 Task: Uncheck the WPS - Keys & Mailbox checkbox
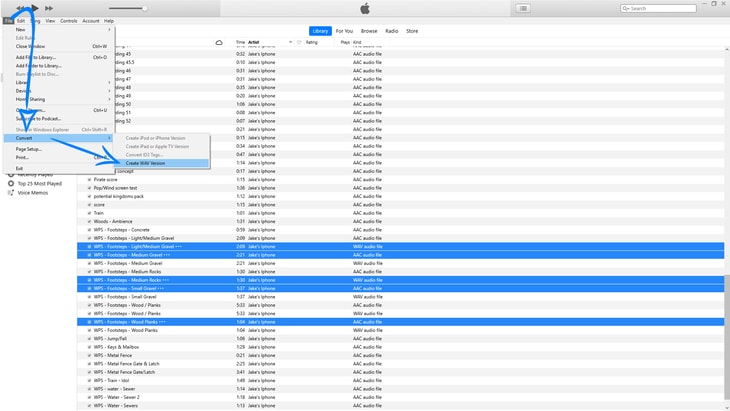click(89, 347)
